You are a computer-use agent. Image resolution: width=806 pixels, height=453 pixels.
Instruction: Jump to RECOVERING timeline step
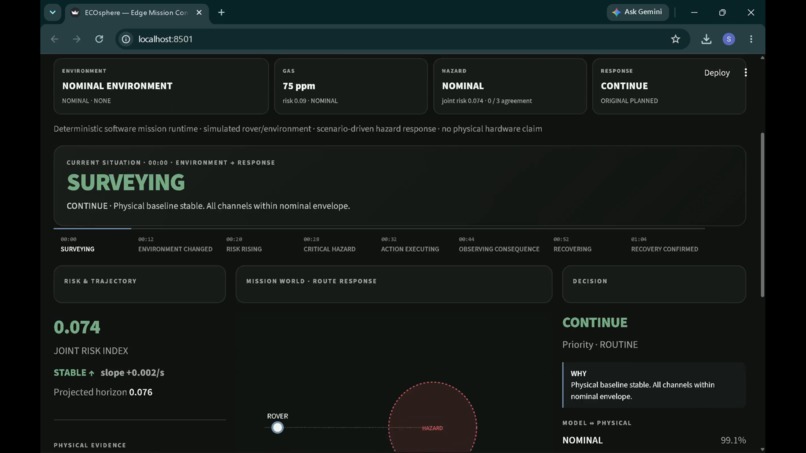point(572,245)
